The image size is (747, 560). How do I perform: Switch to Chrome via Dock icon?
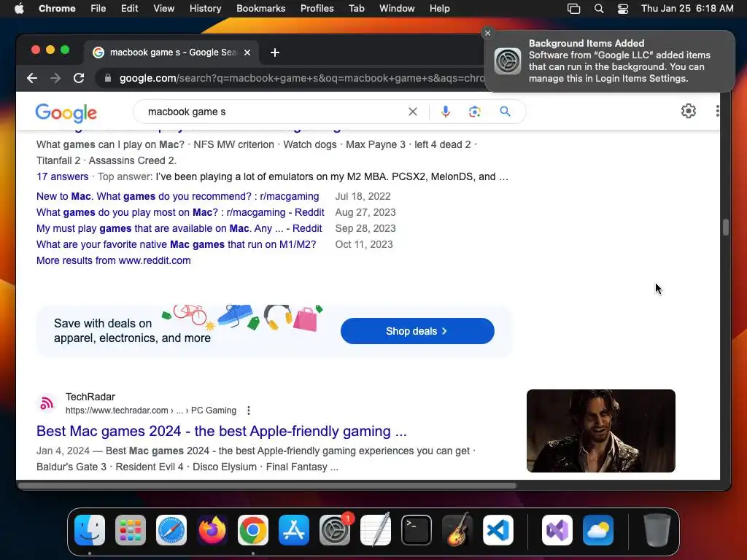[253, 530]
